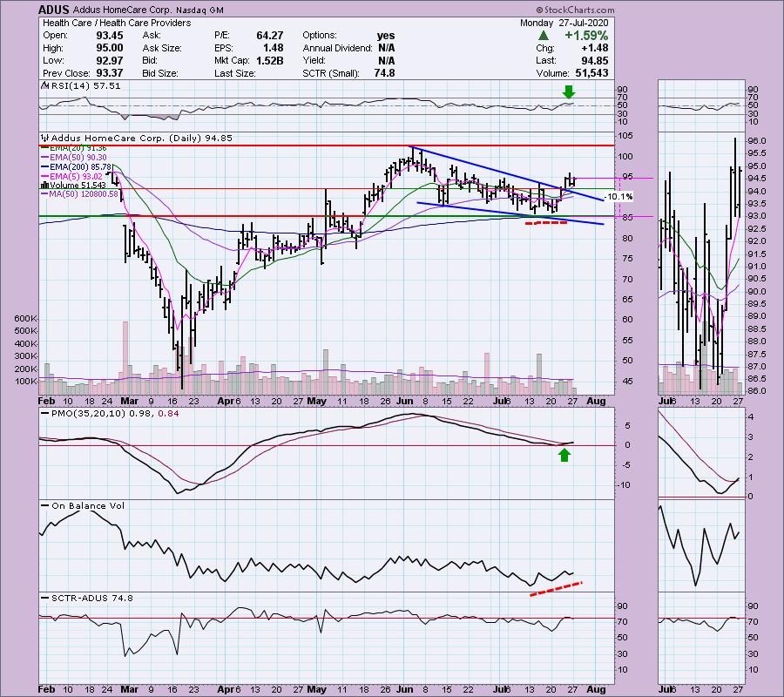Screen dimensions: 784x697
Task: Click the 105 label on the price axis
Action: (x=626, y=136)
